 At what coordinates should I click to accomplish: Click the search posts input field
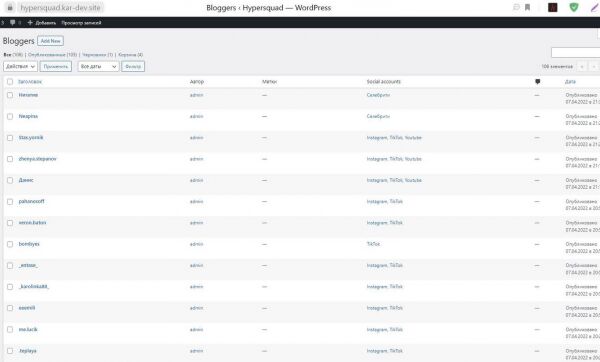pyautogui.click(x=576, y=52)
